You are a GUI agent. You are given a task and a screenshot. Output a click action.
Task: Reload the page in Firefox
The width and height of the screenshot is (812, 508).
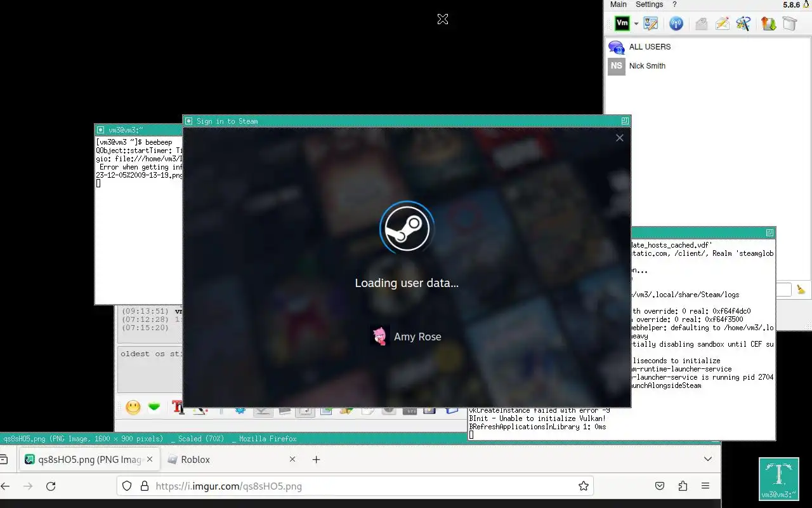(x=51, y=486)
